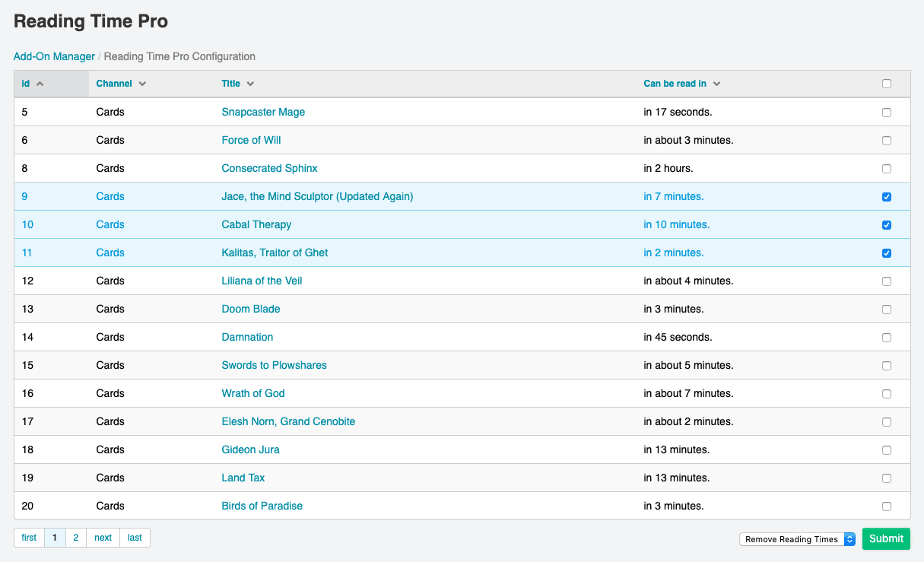Check the Elesh Norn, Grand Cenobite checkbox
924x562 pixels.
tap(887, 422)
